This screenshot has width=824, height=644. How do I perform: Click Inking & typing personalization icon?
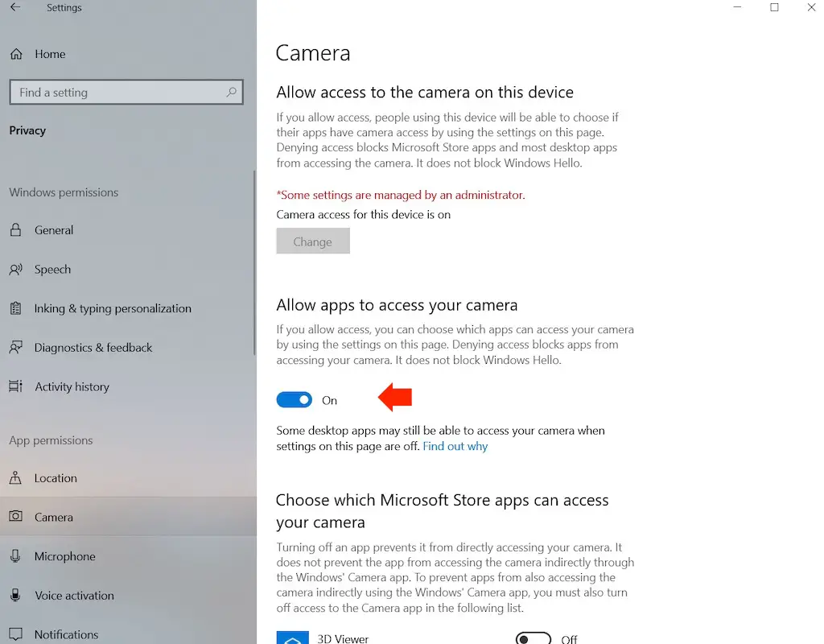click(15, 308)
